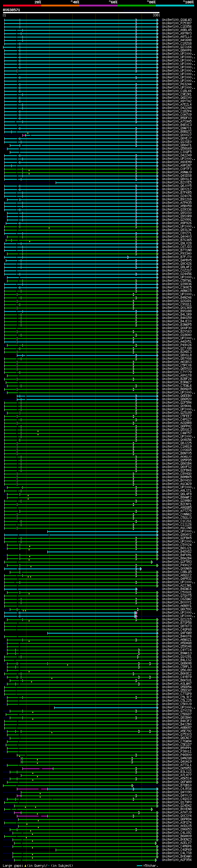
Task: Click the UniRef100_B4E0C3 label
Action: [177, 125]
